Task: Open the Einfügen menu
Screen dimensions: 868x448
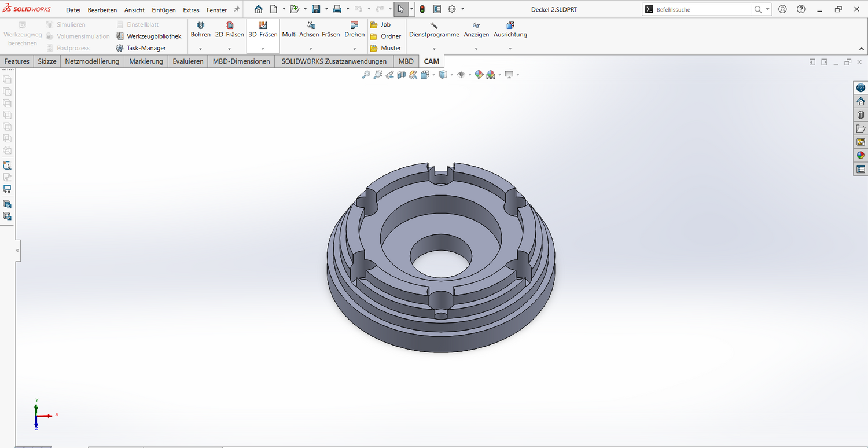Action: point(164,10)
